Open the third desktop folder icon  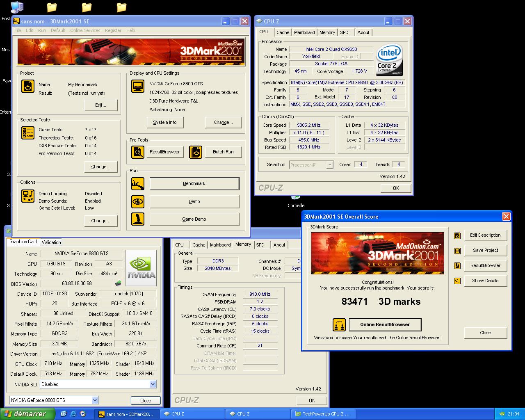(x=121, y=7)
